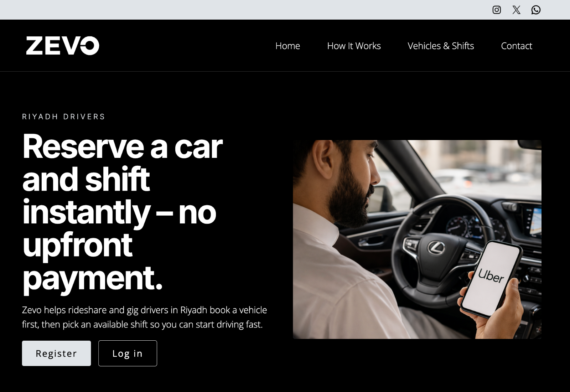570x392 pixels.
Task: Click the ZEVO logo
Action: click(x=63, y=46)
